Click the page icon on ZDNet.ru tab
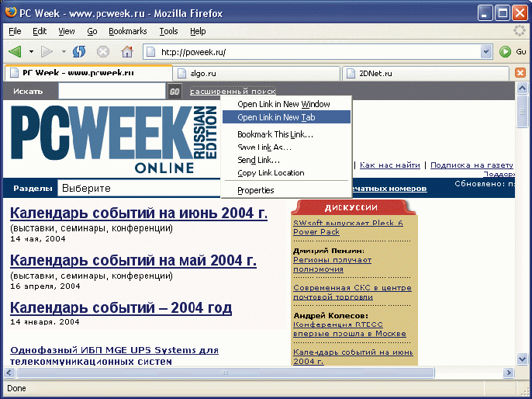 click(x=351, y=73)
